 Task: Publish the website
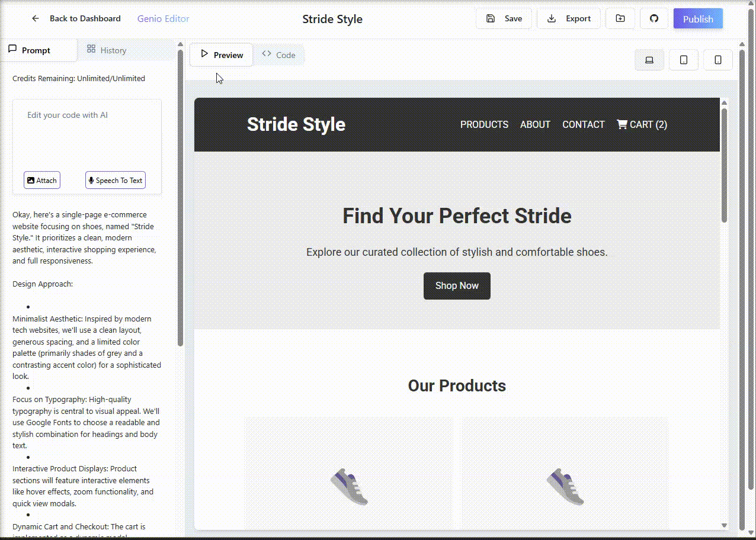pyautogui.click(x=698, y=19)
